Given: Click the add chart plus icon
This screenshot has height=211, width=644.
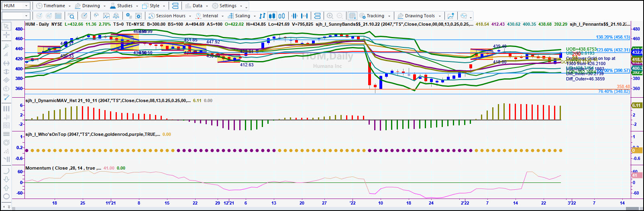Looking at the screenshot, I should point(451,16).
